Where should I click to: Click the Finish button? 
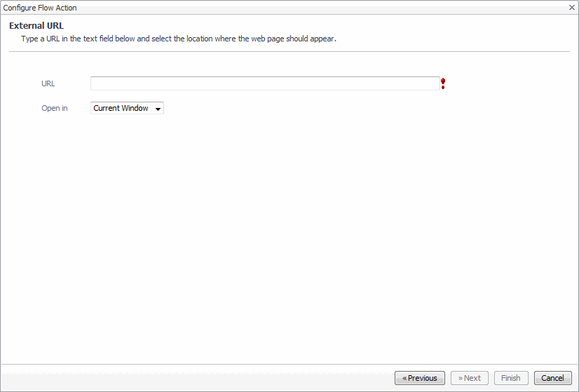pos(510,378)
